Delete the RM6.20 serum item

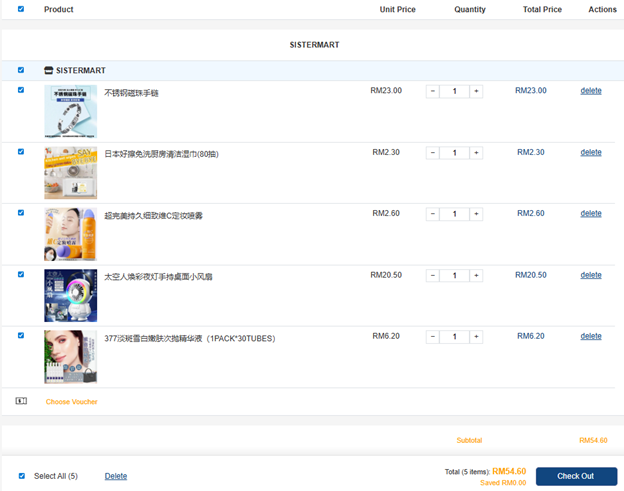(591, 336)
